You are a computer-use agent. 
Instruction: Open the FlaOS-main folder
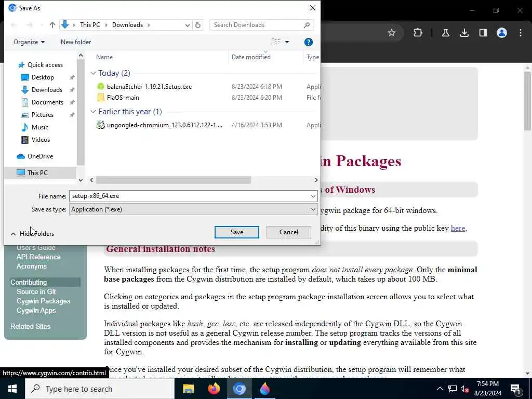(x=123, y=98)
